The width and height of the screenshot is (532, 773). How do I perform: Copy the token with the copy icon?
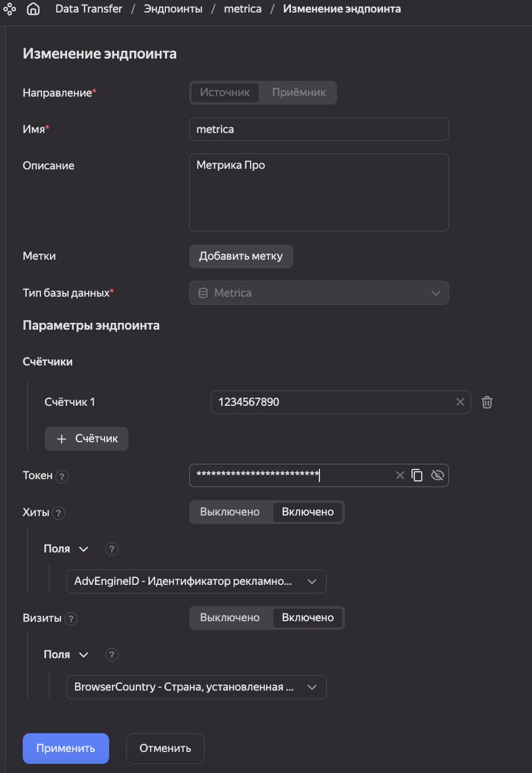(417, 475)
